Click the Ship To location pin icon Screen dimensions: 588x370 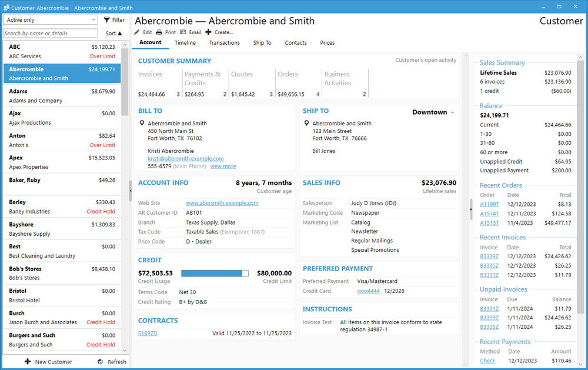[x=306, y=124]
